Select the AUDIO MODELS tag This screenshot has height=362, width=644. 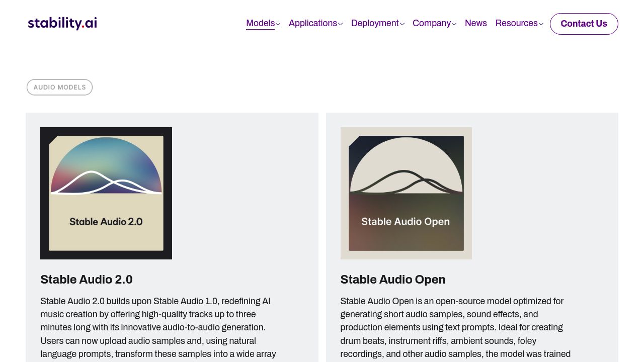click(x=59, y=87)
